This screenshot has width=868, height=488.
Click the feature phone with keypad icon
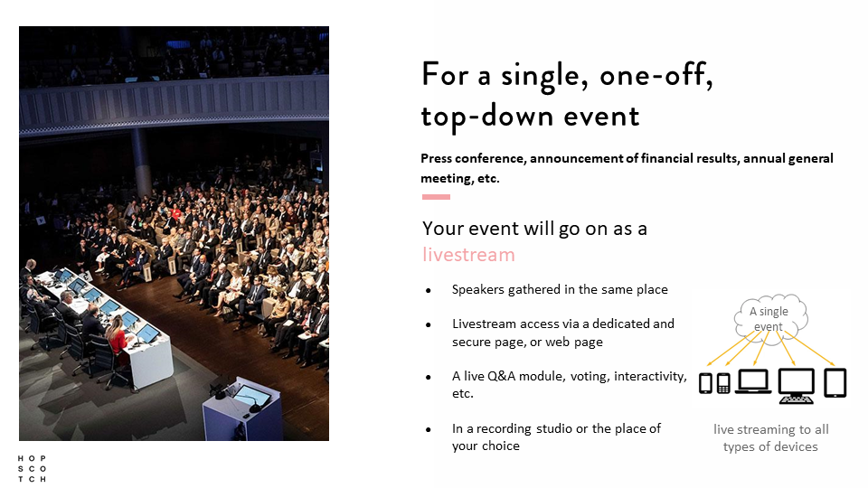(x=723, y=383)
